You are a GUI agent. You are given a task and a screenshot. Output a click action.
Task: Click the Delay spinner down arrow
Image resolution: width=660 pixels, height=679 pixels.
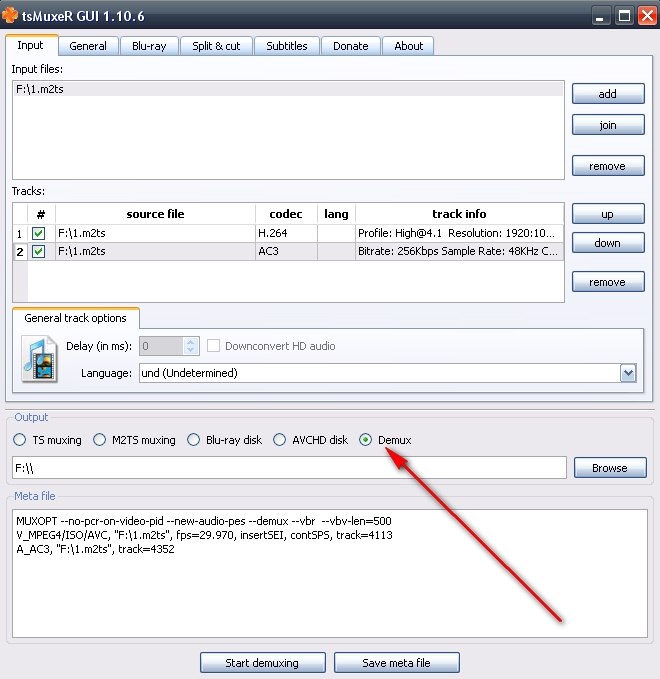(191, 350)
